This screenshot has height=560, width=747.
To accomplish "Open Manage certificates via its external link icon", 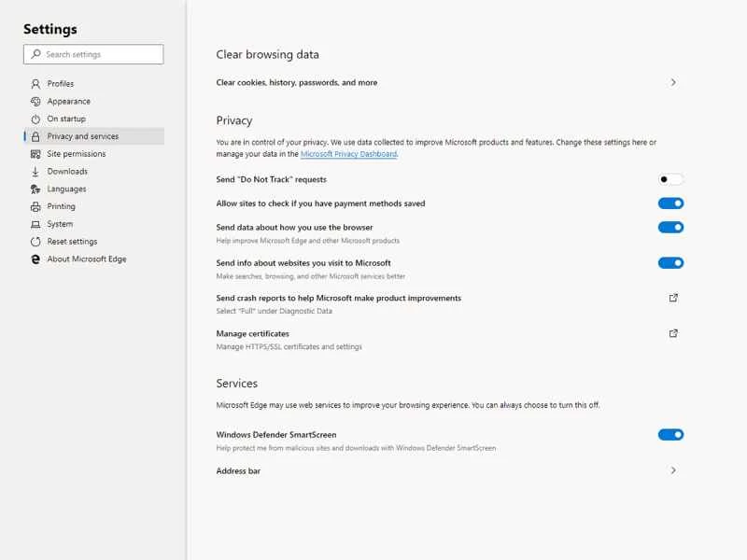I will tap(673, 333).
